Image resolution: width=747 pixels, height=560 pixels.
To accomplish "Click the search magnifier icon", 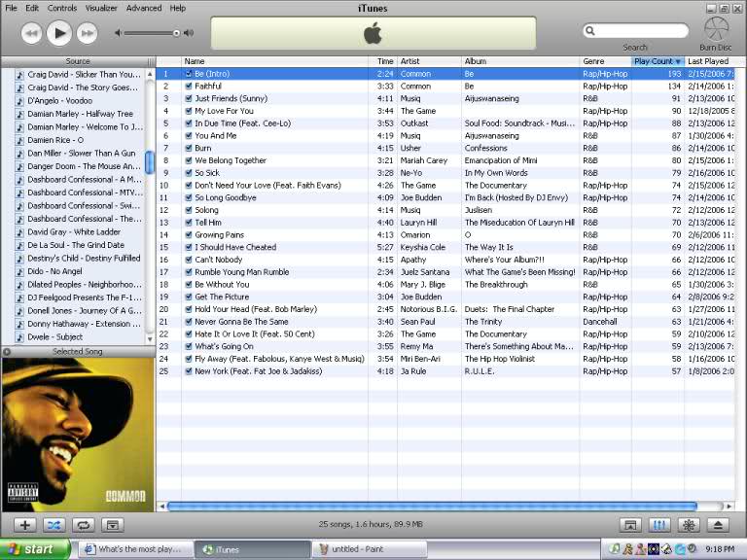I will coord(589,31).
